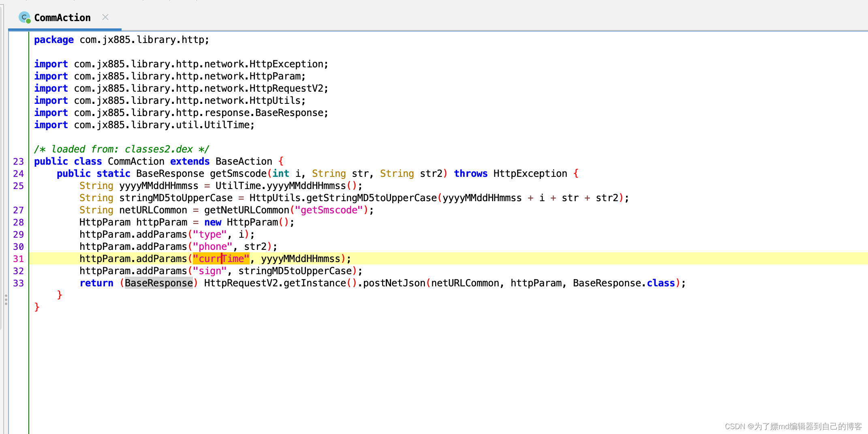
Task: Click line number 33 in gutter
Action: (x=19, y=283)
